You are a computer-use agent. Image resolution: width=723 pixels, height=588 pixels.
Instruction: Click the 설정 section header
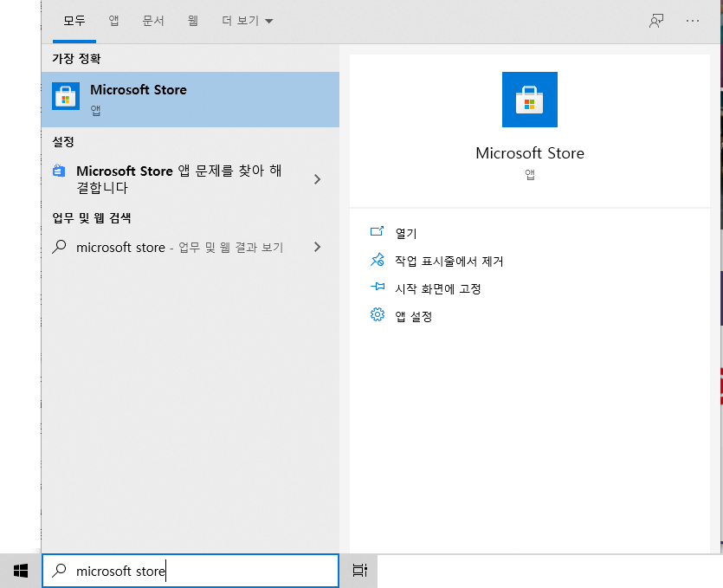[x=63, y=141]
